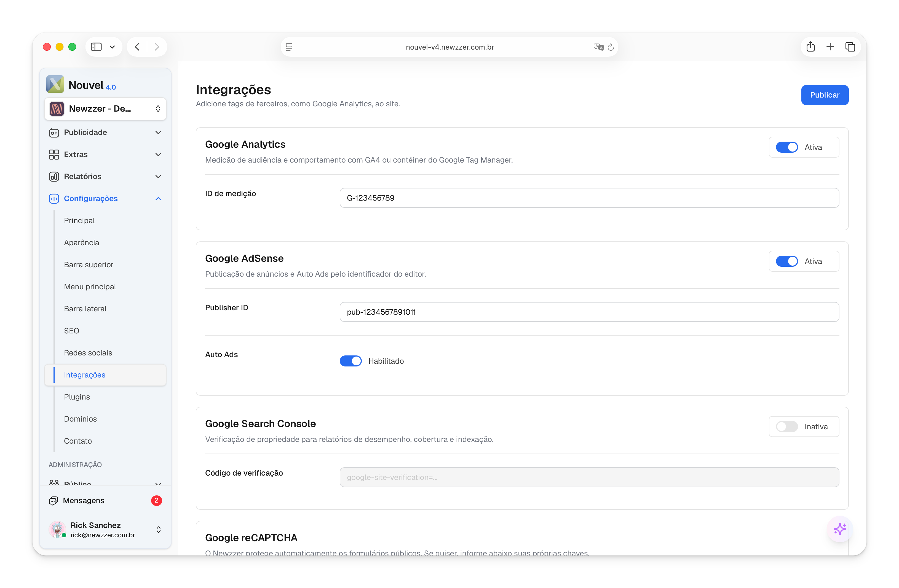Screen dimensions: 899x588
Task: Open the browser sidebar options chevron
Action: click(112, 47)
